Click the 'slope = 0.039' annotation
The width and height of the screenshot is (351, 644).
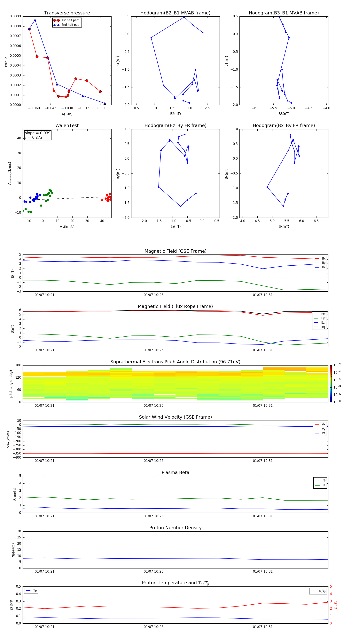pos(37,133)
